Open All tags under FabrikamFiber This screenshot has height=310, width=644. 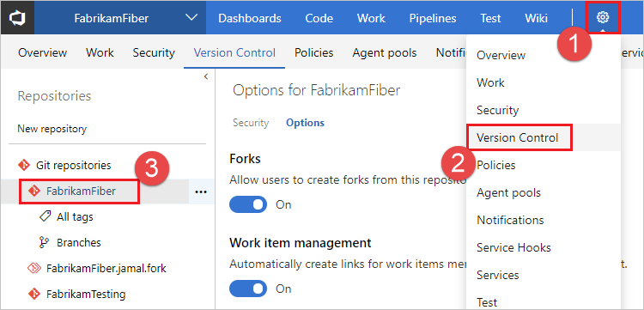pos(75,216)
